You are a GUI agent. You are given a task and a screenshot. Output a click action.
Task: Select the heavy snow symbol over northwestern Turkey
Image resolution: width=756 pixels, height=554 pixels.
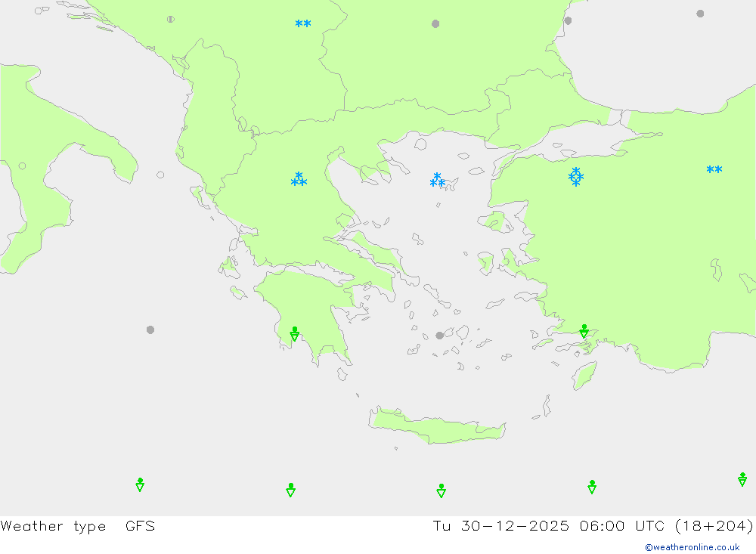575,177
